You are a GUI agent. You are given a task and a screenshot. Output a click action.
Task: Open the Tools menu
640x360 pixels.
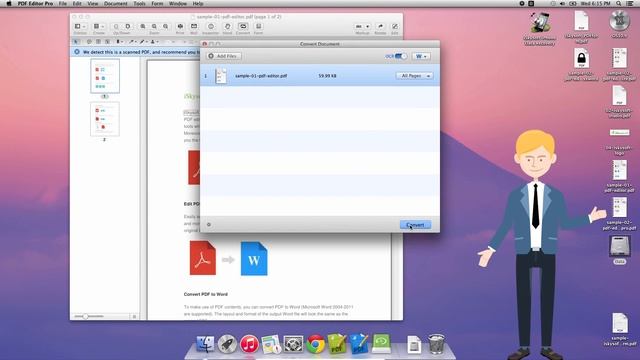[x=139, y=4]
